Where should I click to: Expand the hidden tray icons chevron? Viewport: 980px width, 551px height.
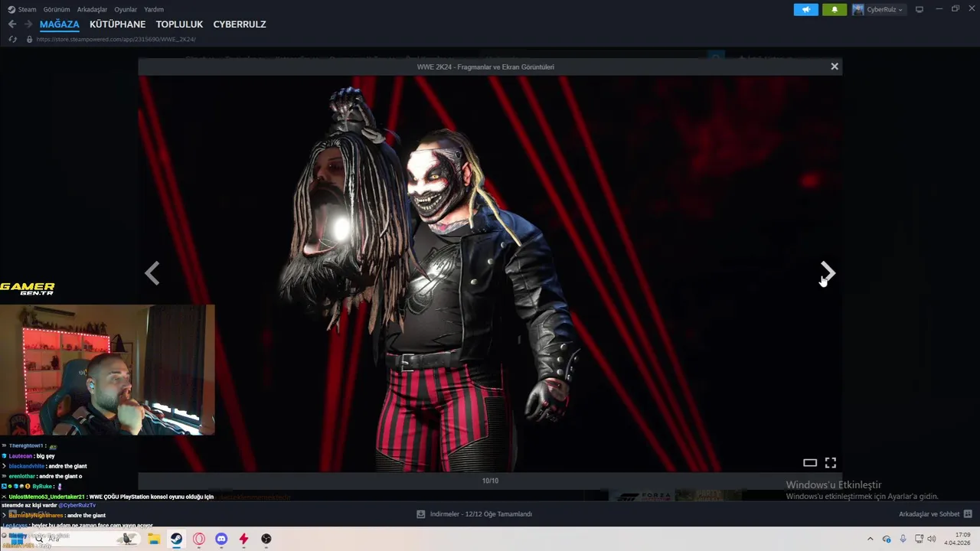pos(870,539)
